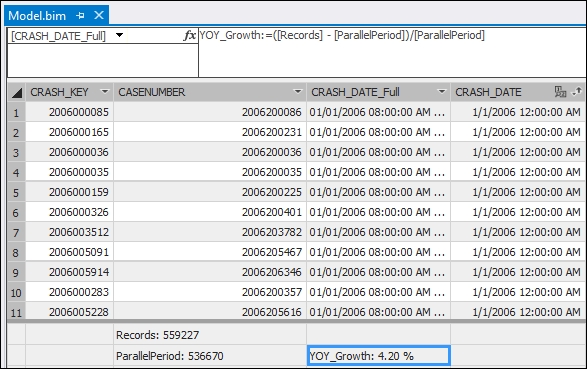This screenshot has width=587, height=369.
Task: Select the ParallelPeriod measure cell
Action: click(x=210, y=356)
